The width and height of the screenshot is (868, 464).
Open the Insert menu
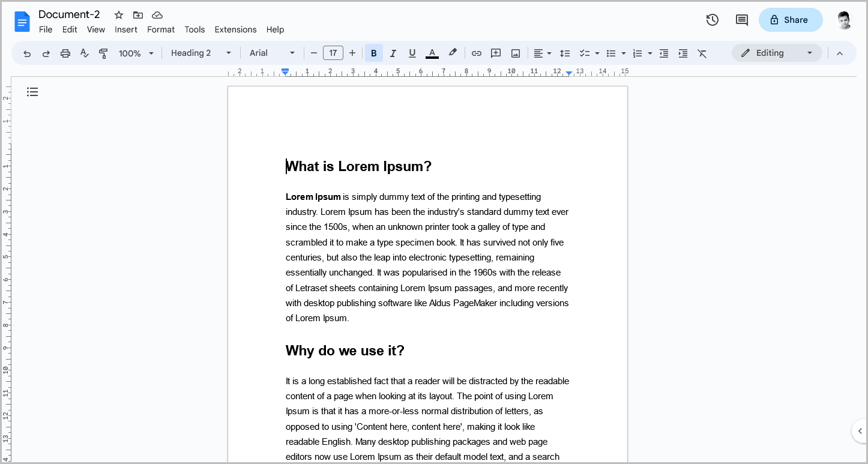(x=126, y=29)
